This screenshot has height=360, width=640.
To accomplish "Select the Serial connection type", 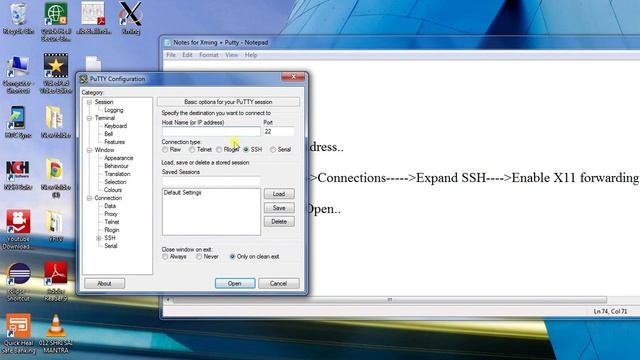I will click(273, 150).
